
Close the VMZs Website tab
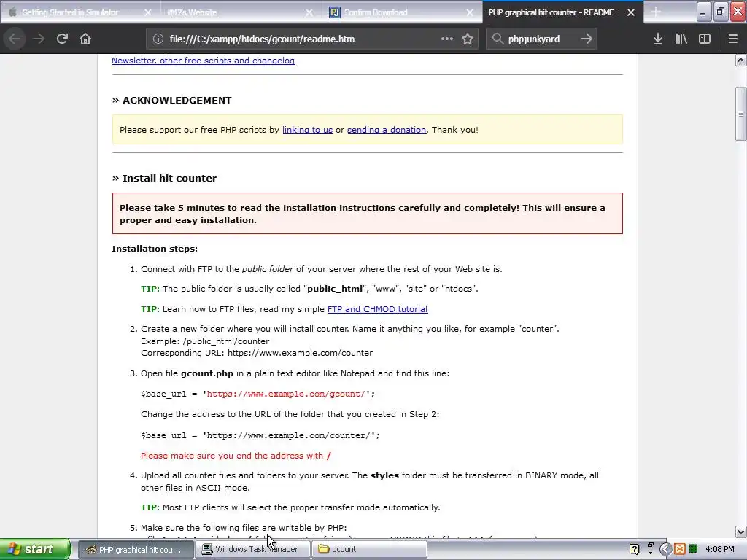[309, 12]
